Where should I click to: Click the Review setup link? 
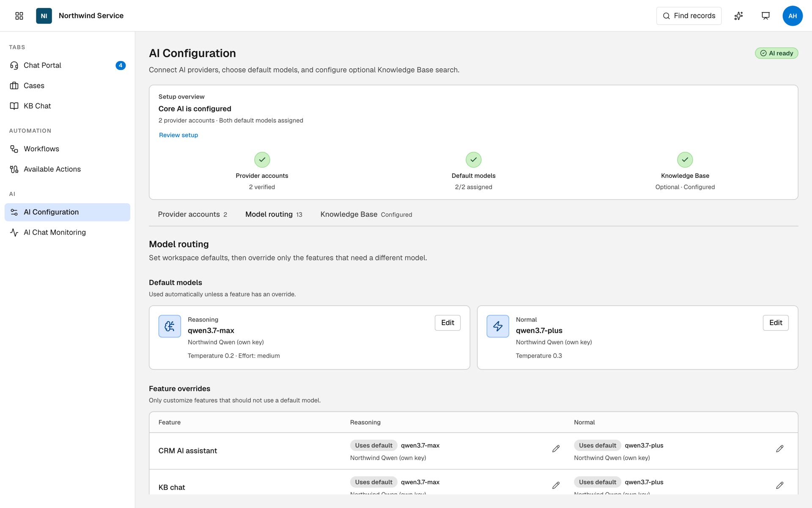(x=178, y=135)
